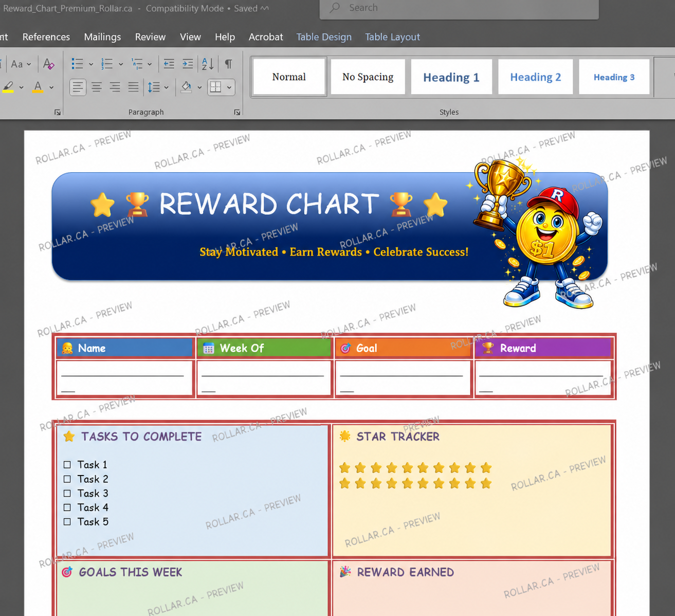
Task: Apply shading with the paint bucket
Action: [x=186, y=87]
